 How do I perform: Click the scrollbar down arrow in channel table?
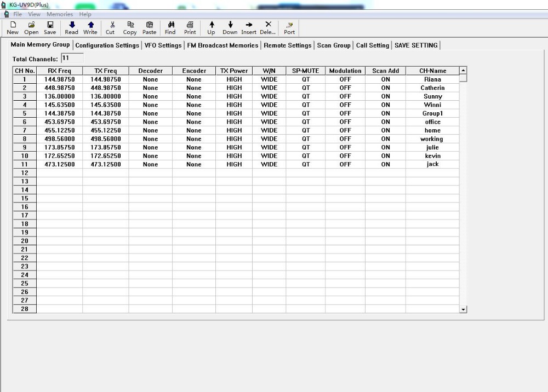tap(463, 309)
